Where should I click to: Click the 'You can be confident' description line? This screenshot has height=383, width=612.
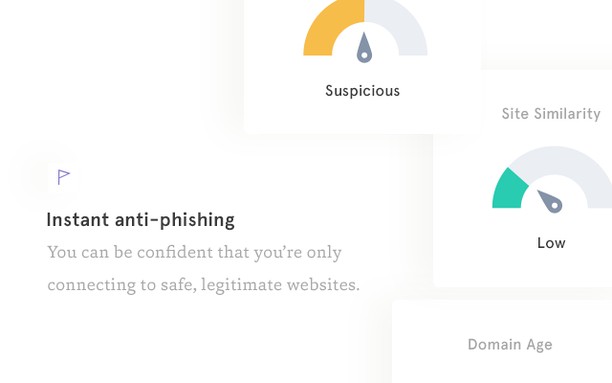coord(194,253)
